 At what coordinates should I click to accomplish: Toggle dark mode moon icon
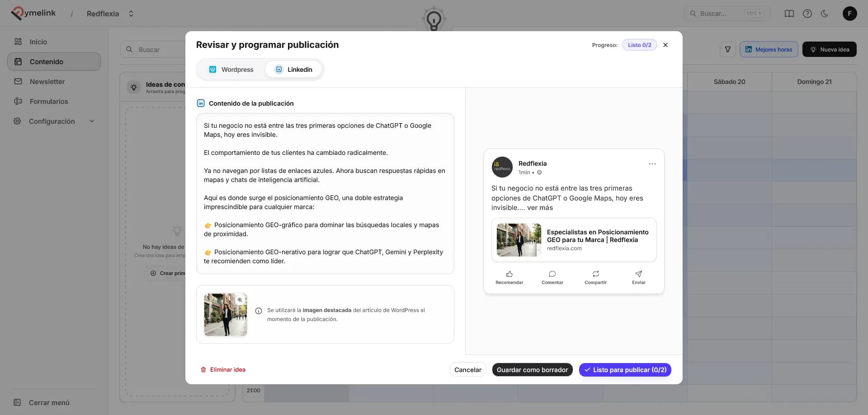click(825, 14)
